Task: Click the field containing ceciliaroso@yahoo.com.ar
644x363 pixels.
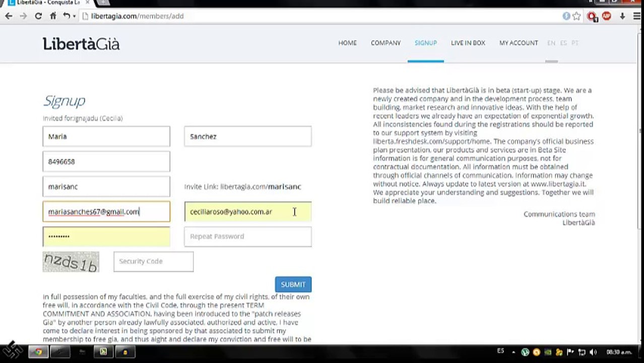Action: (x=248, y=212)
